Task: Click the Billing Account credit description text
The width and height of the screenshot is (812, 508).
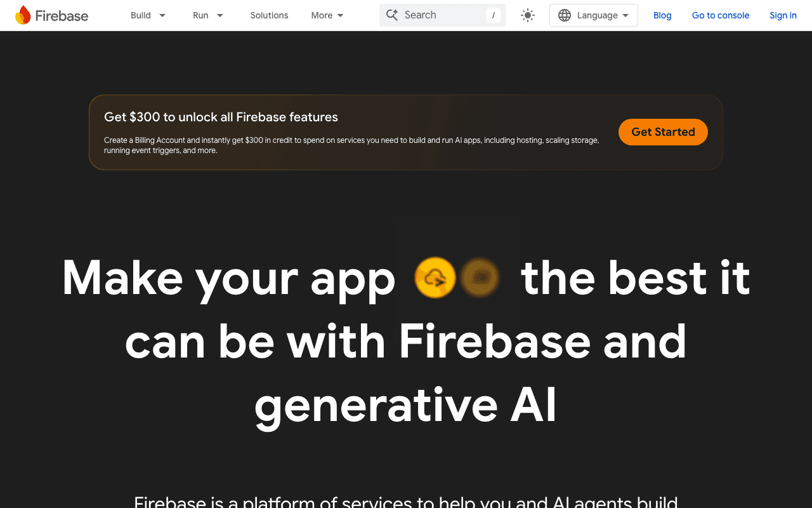Action: [x=351, y=145]
